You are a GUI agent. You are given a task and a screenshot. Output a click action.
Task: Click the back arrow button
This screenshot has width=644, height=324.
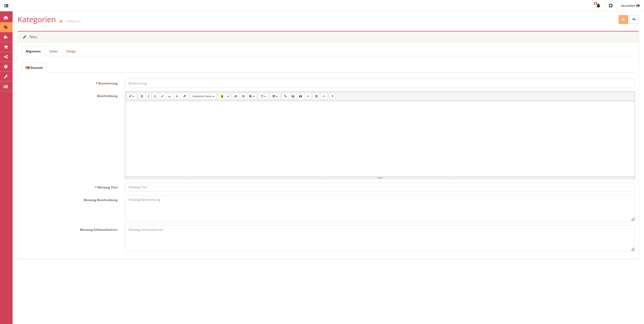pos(634,20)
